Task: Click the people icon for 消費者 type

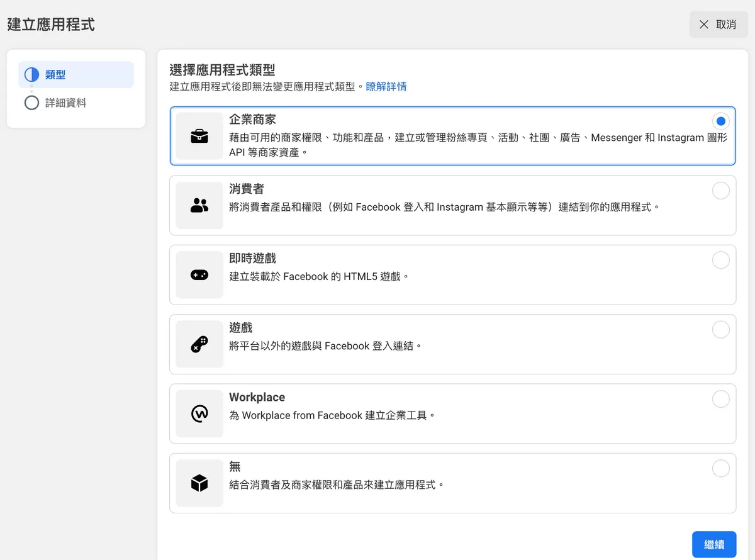Action: tap(199, 204)
